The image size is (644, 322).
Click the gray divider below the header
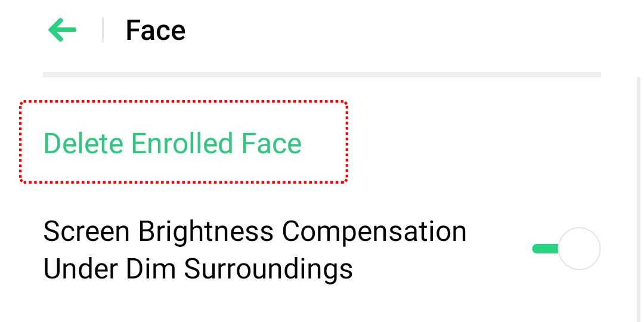click(x=322, y=75)
